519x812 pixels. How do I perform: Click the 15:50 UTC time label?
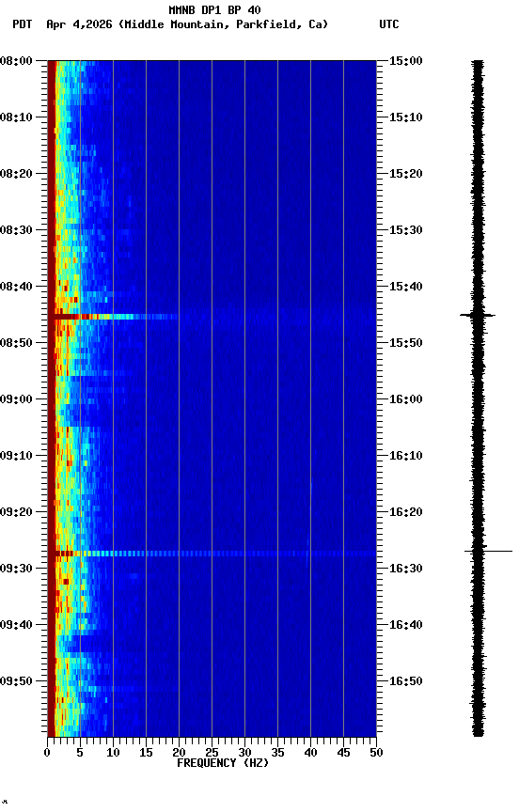[x=406, y=343]
